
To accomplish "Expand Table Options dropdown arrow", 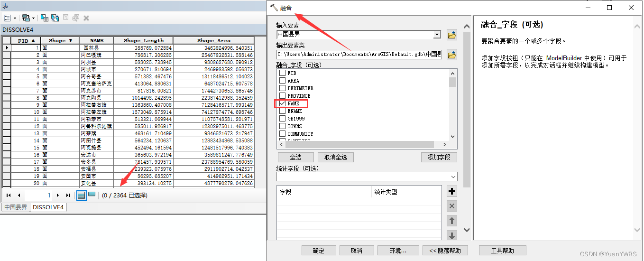I will tap(15, 18).
